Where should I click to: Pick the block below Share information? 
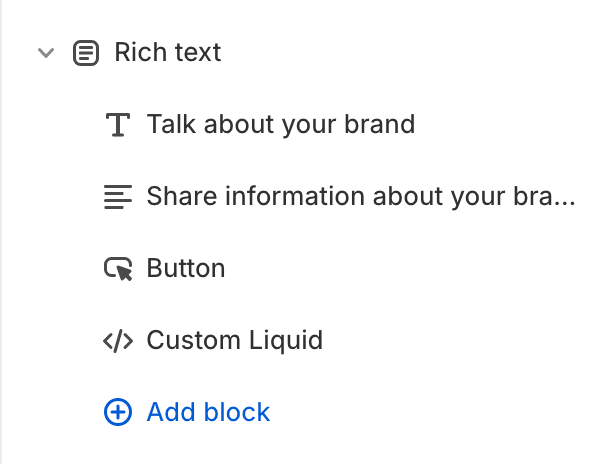[186, 268]
